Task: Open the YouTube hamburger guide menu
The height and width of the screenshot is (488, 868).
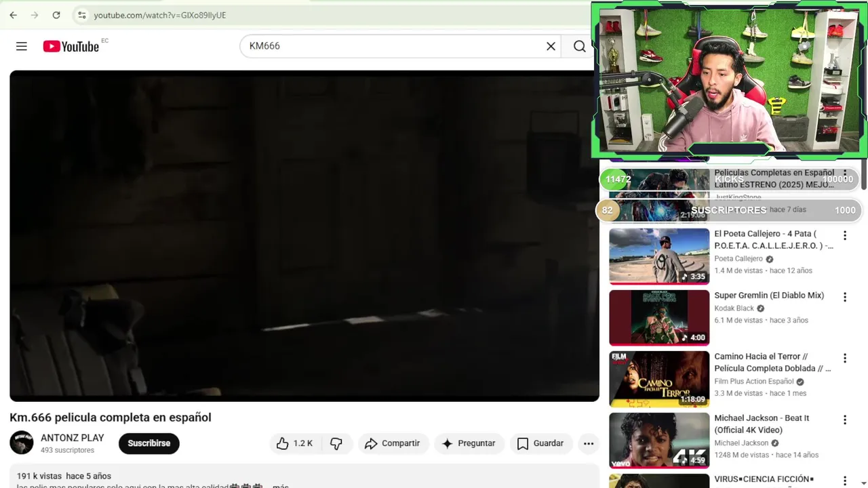Action: [22, 46]
